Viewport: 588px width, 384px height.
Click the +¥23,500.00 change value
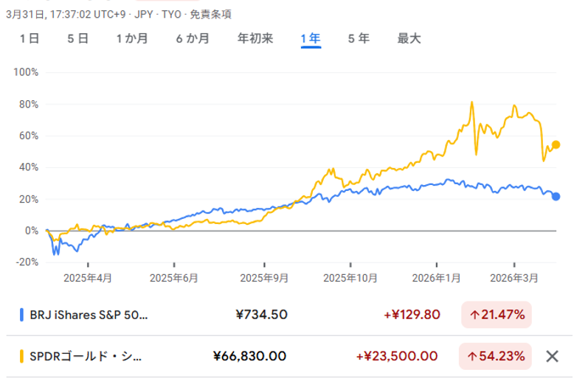(396, 357)
